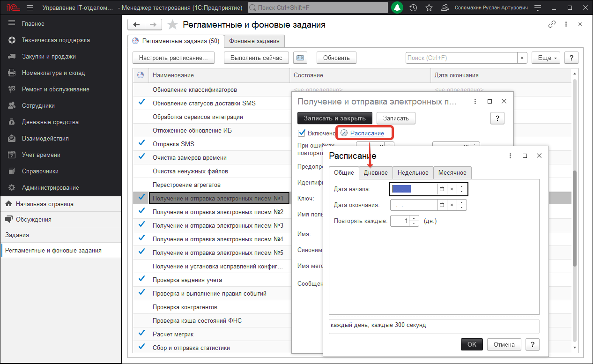Viewport: 593px width, 364px height.
Task: Click the Поиск (Ctrl+F) search field
Action: coord(461,58)
